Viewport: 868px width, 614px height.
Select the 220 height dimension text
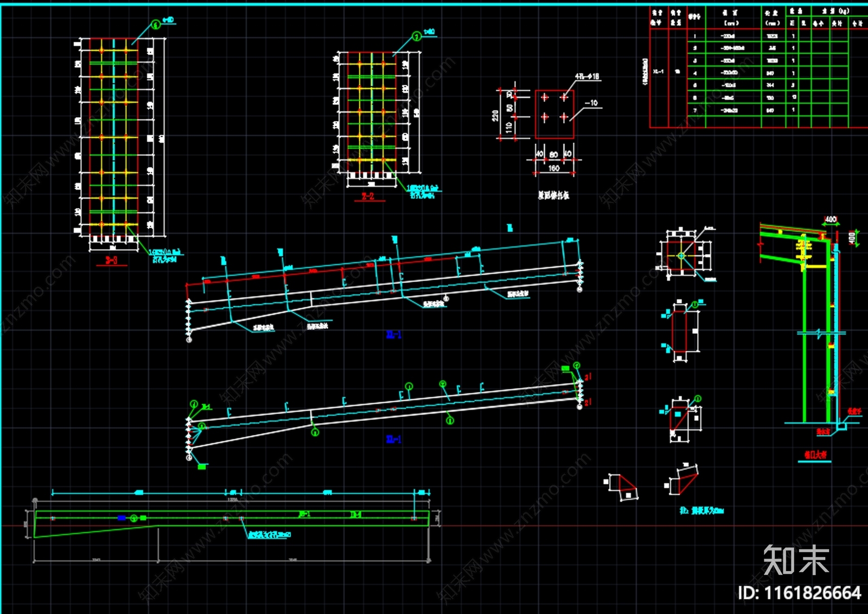495,116
